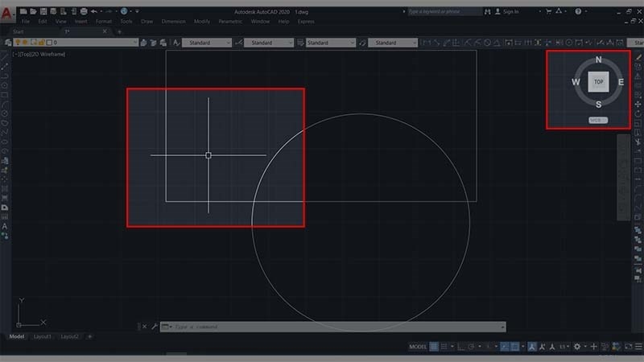
Task: Click the command line customize wrench icon
Action: tap(155, 327)
